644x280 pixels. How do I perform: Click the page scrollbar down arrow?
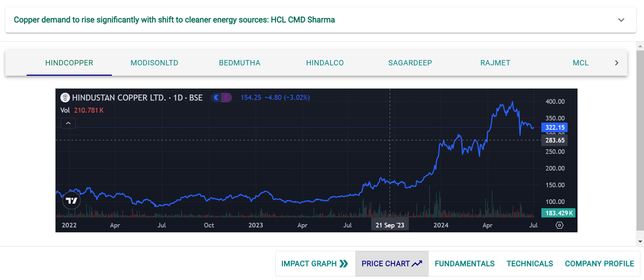tap(640, 242)
